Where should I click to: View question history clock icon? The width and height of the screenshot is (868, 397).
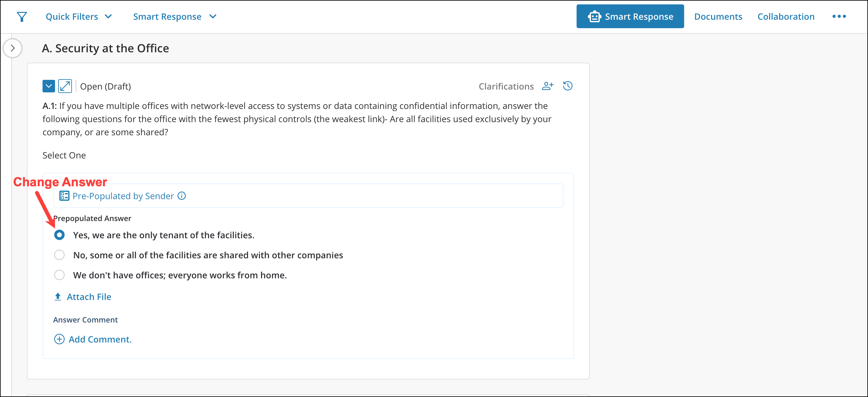tap(568, 86)
